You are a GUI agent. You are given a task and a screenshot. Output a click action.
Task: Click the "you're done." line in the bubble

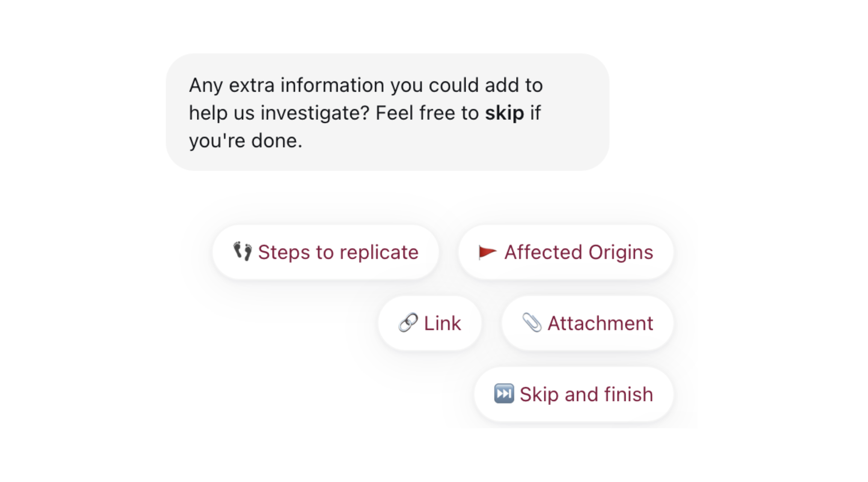246,141
